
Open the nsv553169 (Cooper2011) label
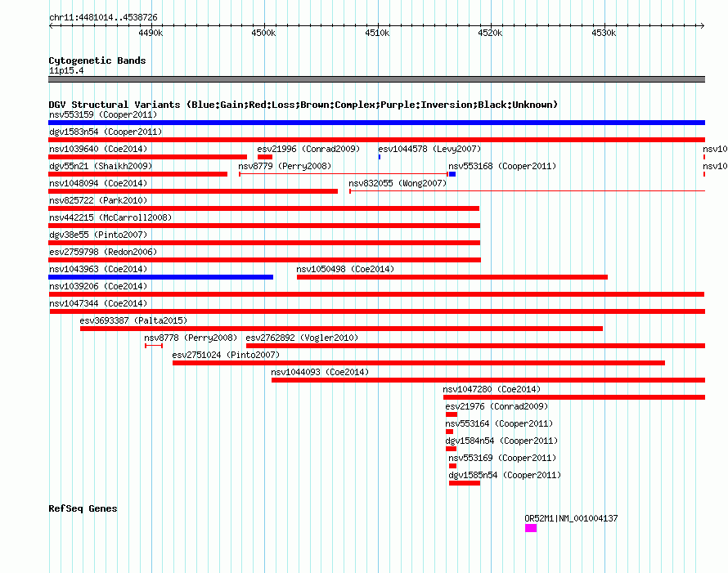click(x=502, y=458)
